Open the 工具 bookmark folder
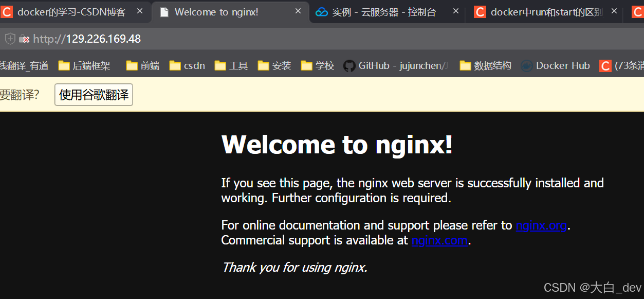Viewport: 644px width, 299px height. 231,65
